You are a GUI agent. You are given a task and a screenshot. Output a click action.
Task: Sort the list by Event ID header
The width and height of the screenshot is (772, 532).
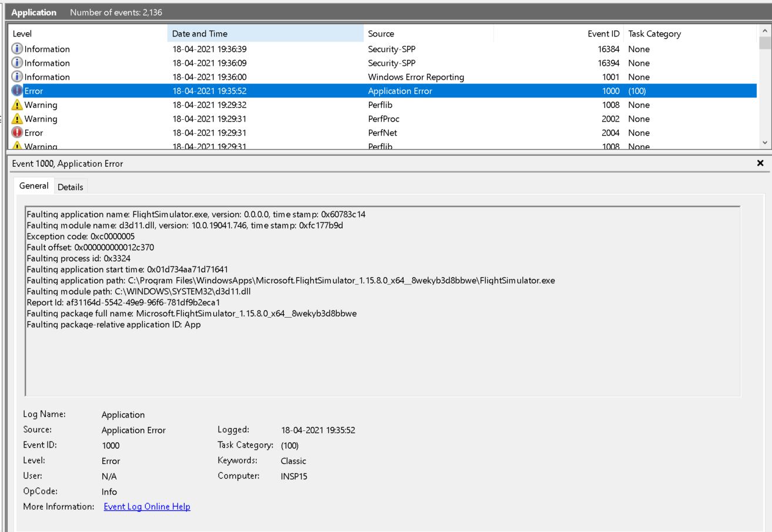click(x=559, y=34)
